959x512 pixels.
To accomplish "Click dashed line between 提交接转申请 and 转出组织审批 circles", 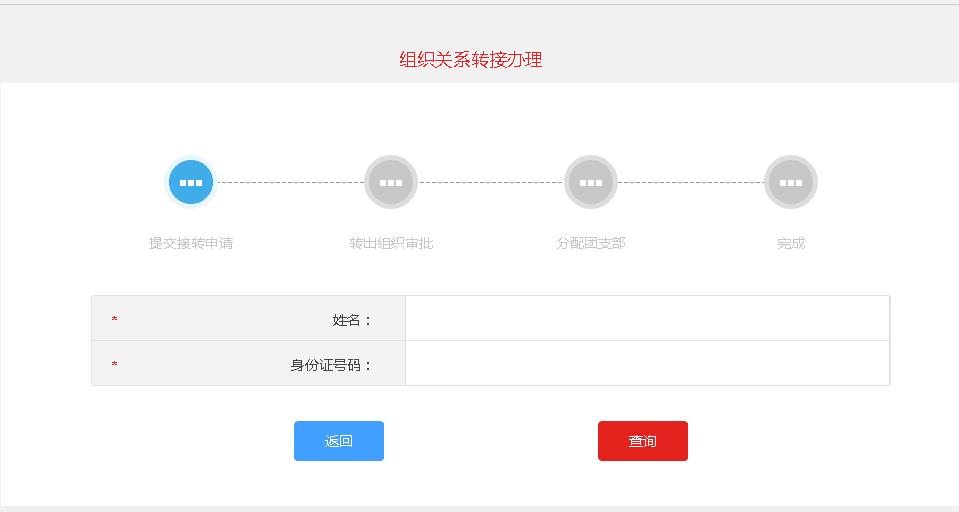I will coord(290,183).
